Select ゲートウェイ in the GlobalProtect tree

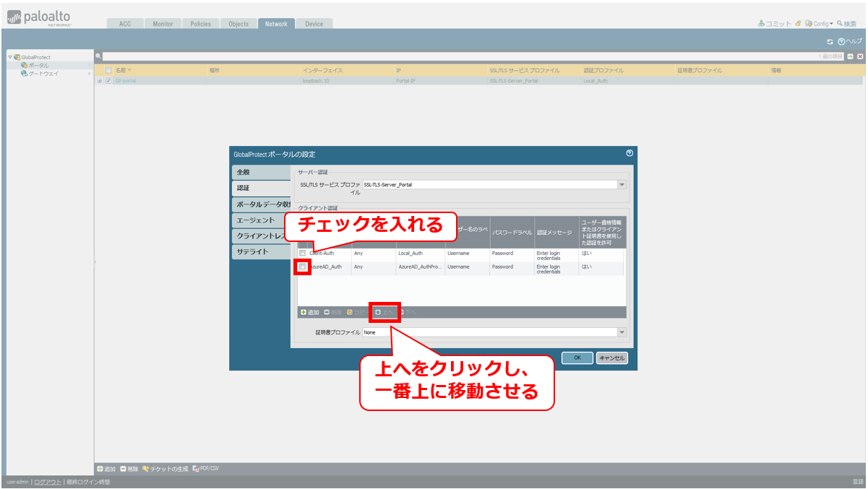click(x=43, y=74)
